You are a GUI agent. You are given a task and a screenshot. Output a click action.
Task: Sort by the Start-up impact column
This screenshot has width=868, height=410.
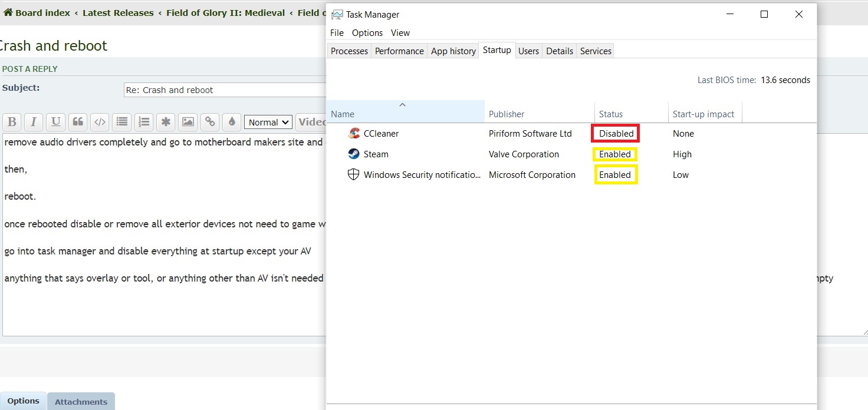point(703,114)
